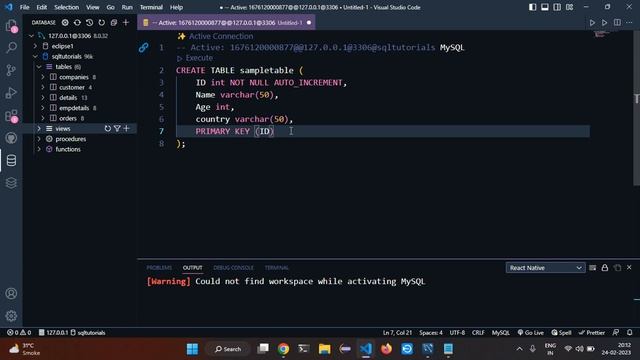Open the Windows Start button
This screenshot has width=640, height=360.
[x=192, y=349]
